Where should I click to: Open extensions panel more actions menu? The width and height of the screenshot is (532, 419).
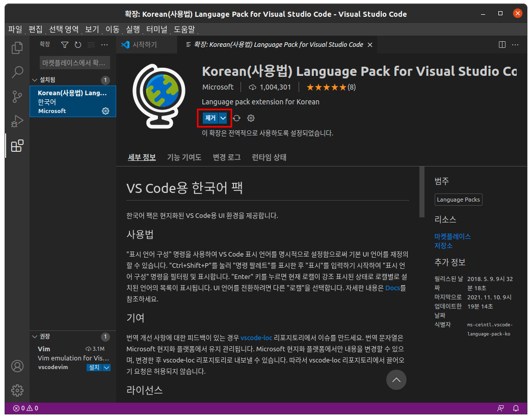[x=104, y=45]
